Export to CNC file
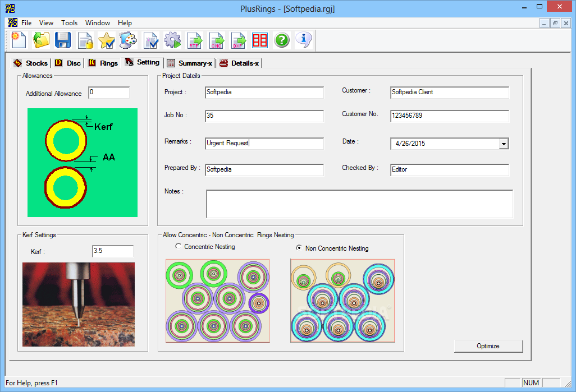Image resolution: width=576 pixels, height=392 pixels. tap(216, 40)
